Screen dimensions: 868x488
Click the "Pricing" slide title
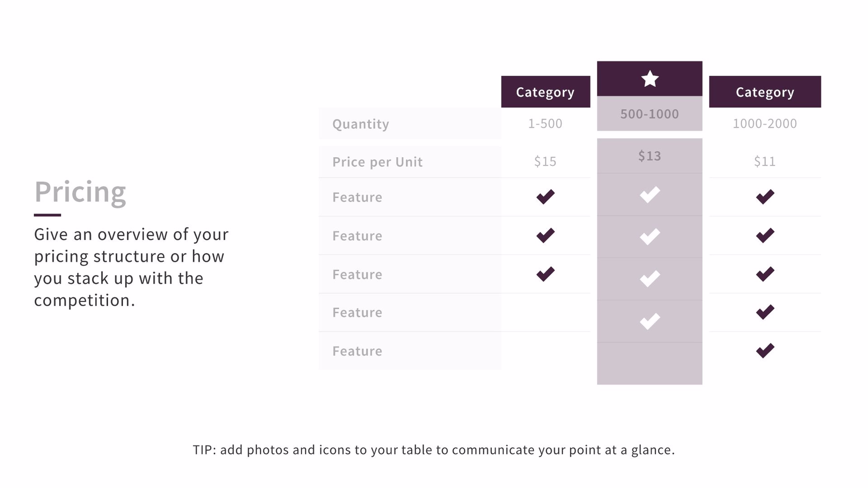click(x=80, y=192)
